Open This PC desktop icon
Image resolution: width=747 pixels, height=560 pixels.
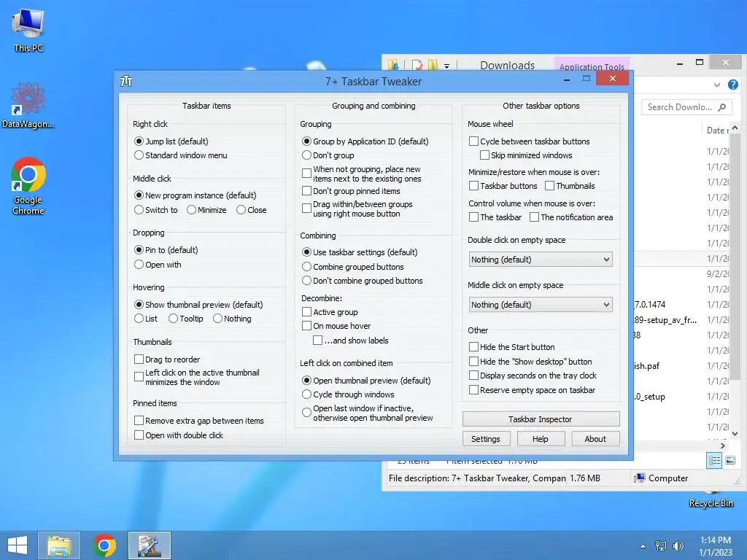coord(28,29)
